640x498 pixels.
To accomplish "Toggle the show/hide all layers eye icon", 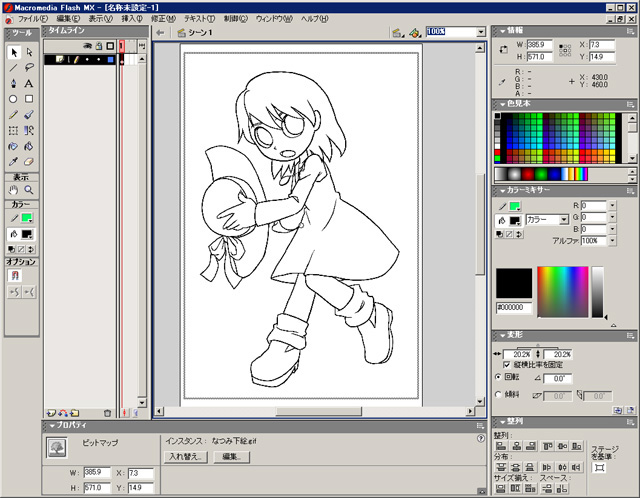I will (87, 46).
